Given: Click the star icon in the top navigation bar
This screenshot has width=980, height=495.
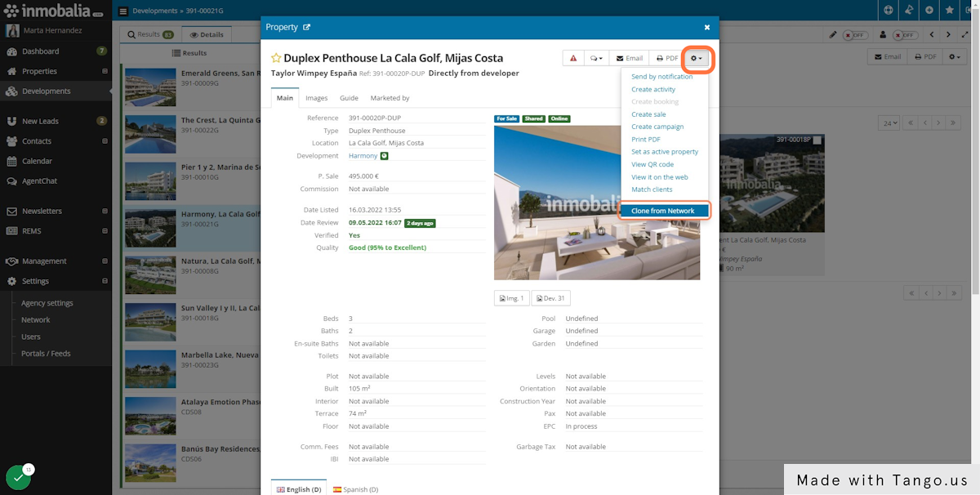Looking at the screenshot, I should (949, 11).
